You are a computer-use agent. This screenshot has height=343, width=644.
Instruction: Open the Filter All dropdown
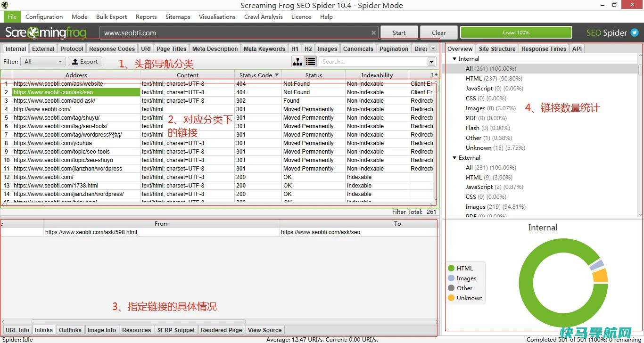pos(43,62)
